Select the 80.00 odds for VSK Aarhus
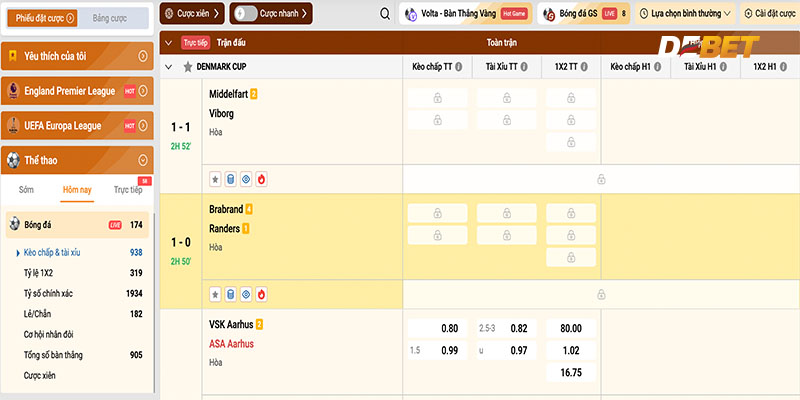This screenshot has height=400, width=800. tap(571, 328)
